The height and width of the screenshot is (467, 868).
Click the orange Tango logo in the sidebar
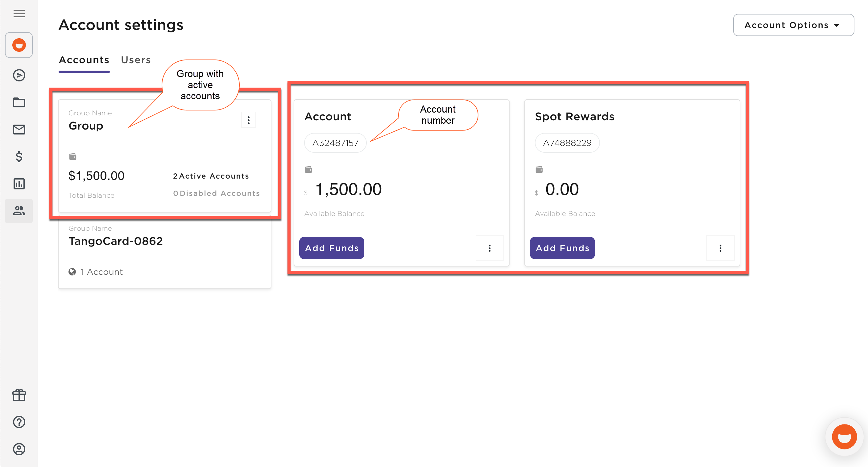coord(19,45)
